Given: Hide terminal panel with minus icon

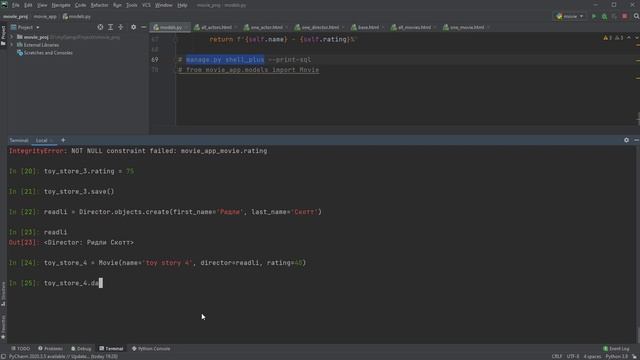Looking at the screenshot, I should click(x=636, y=140).
